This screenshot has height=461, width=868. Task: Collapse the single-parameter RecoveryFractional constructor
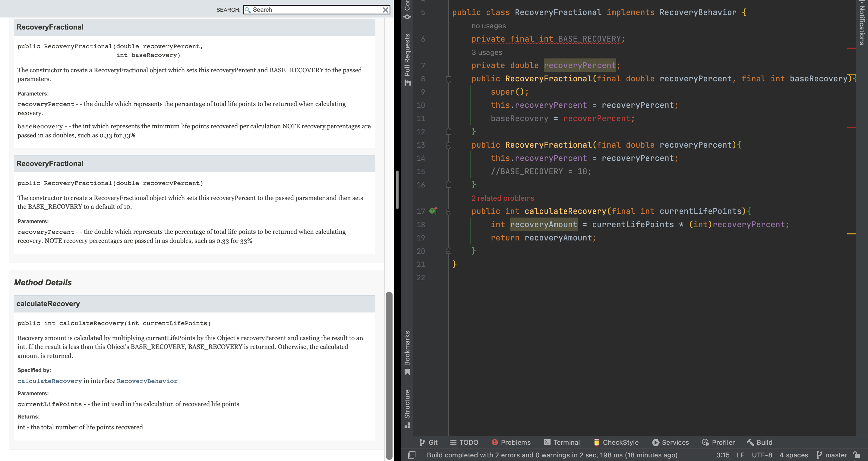pyautogui.click(x=449, y=146)
